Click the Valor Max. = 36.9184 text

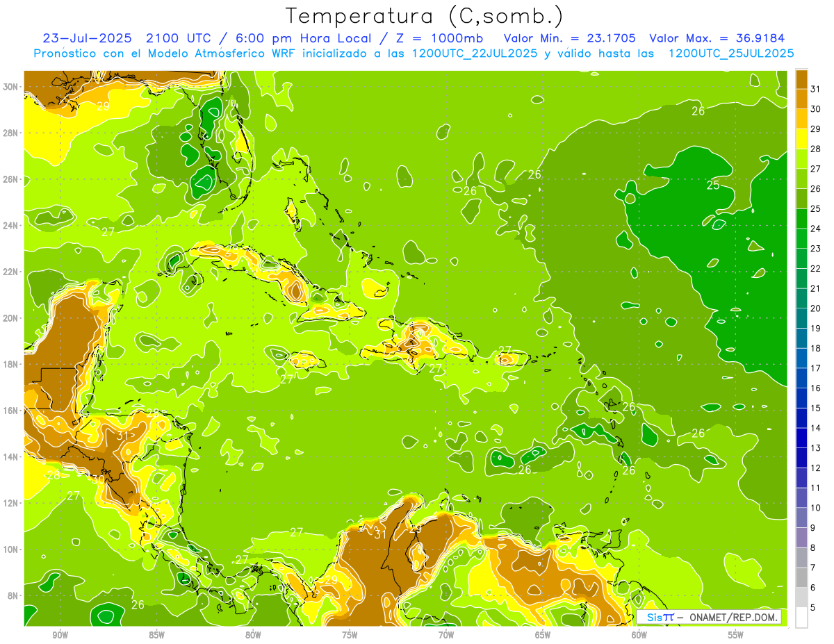tap(719, 38)
